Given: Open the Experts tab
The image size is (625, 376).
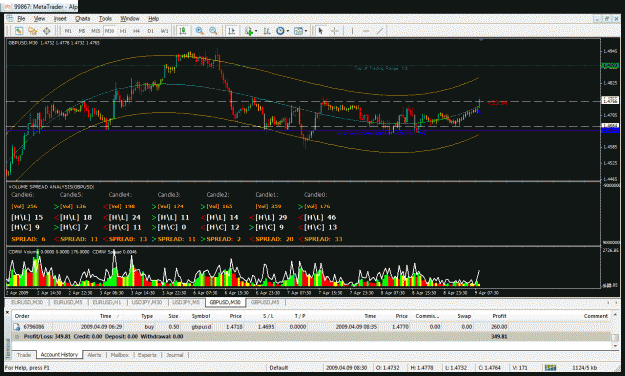Looking at the screenshot, I should tap(147, 354).
